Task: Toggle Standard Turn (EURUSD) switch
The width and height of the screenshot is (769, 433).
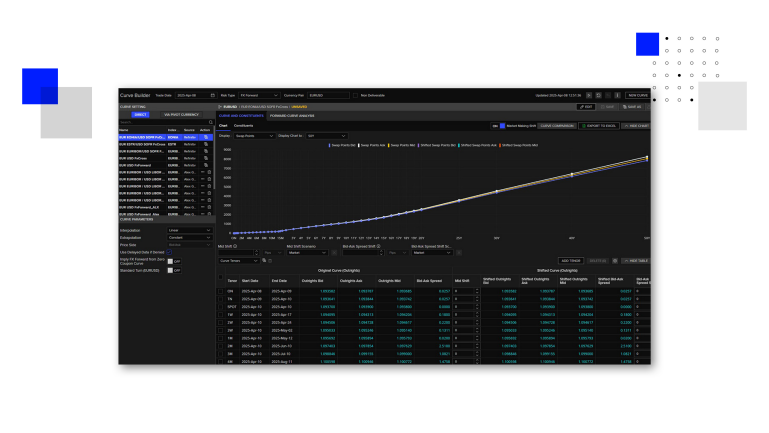Action: pos(170,270)
